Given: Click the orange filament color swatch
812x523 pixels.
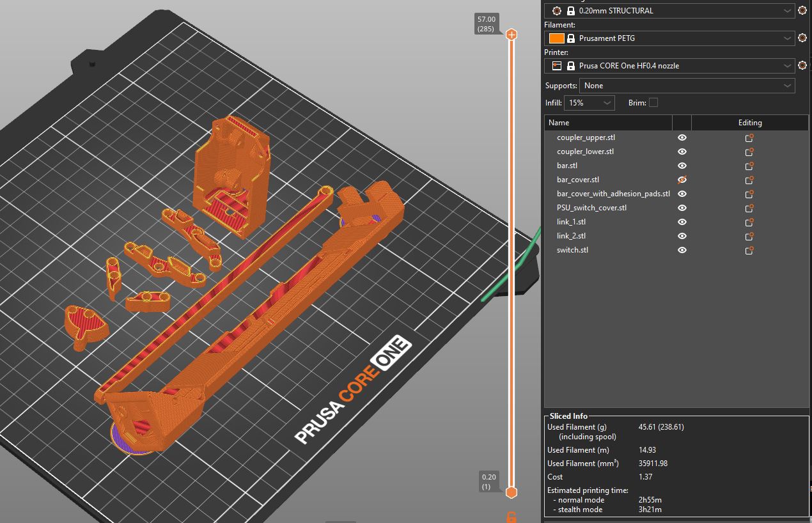Looking at the screenshot, I should (556, 38).
